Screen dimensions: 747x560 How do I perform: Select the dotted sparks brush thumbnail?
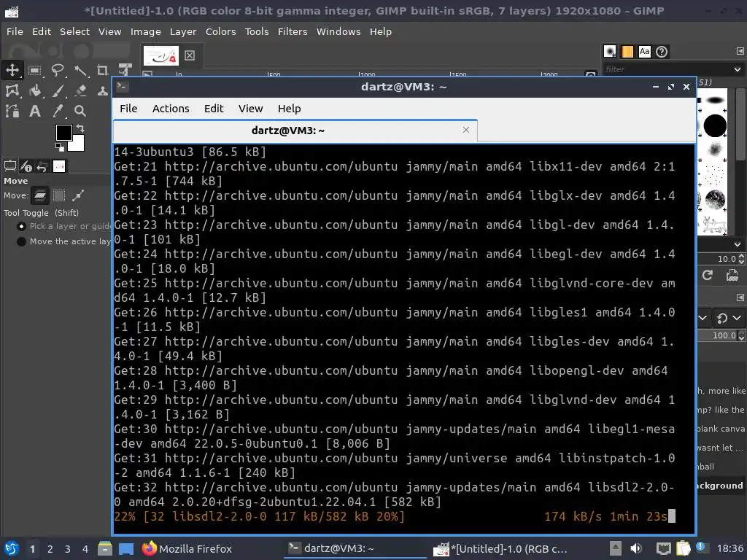pyautogui.click(x=713, y=175)
